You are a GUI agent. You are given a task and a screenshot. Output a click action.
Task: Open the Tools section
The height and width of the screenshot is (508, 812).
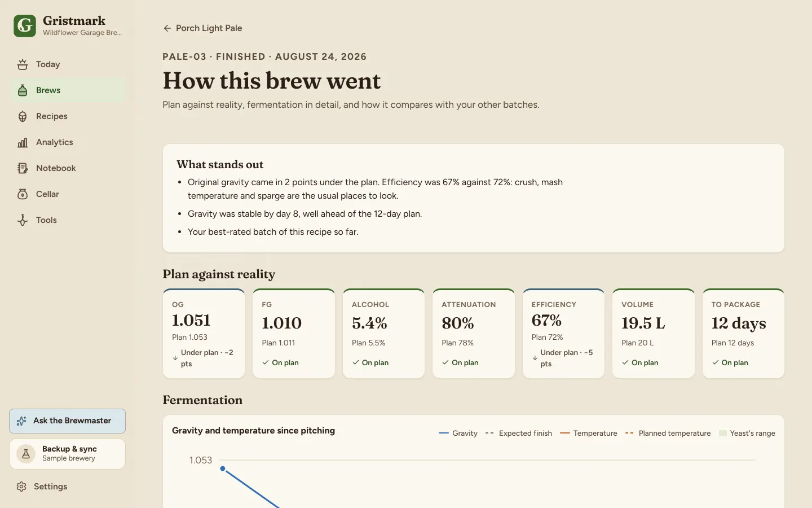point(68,220)
